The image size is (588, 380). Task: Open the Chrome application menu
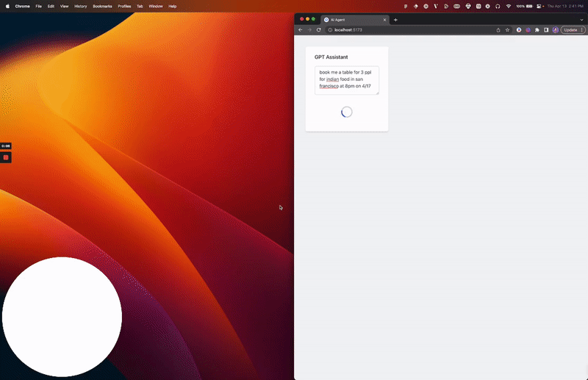coord(23,6)
